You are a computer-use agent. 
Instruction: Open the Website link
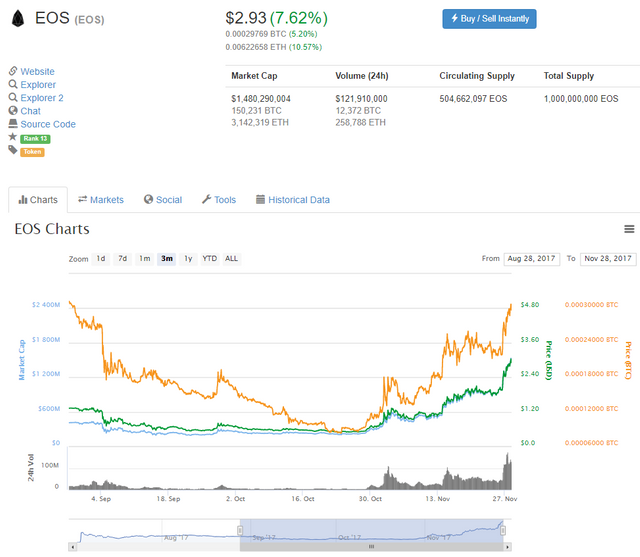pos(38,71)
